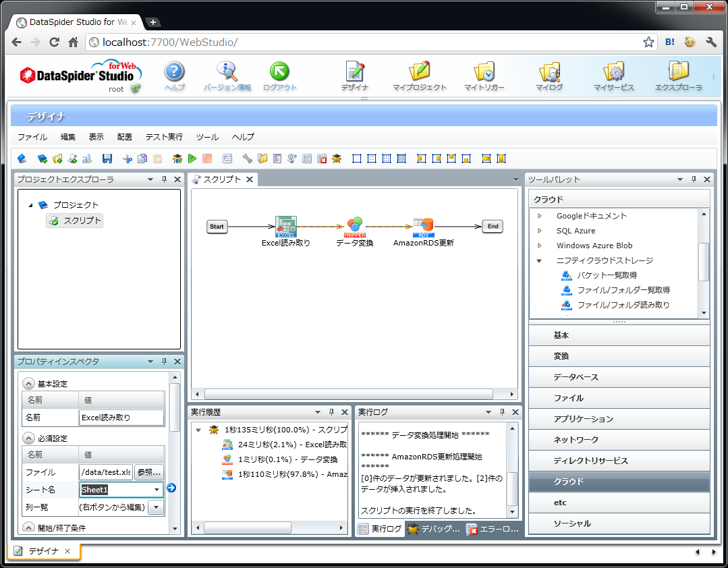Toggle auto-hide pin on プロジェクトエクスプローラ panel
This screenshot has width=728, height=568.
[163, 179]
